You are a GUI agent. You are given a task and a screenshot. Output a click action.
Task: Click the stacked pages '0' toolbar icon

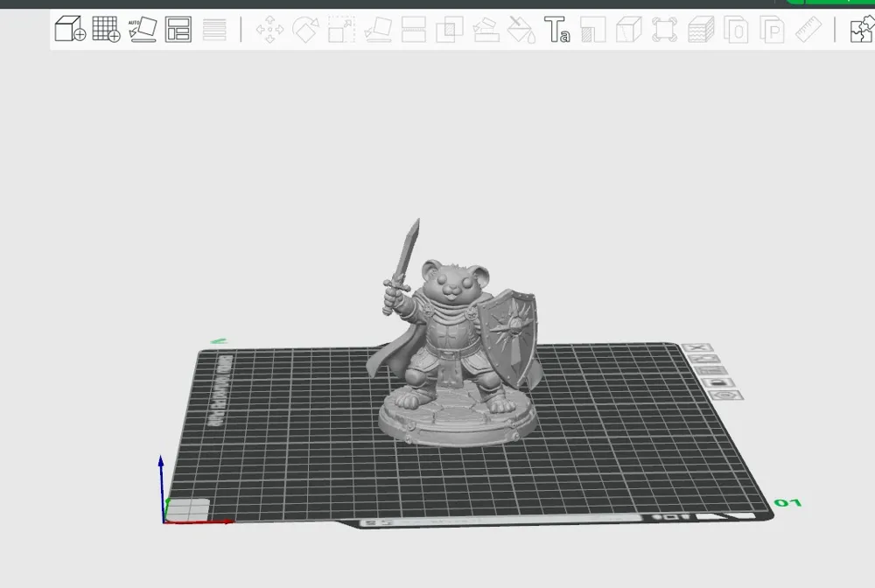tap(736, 29)
